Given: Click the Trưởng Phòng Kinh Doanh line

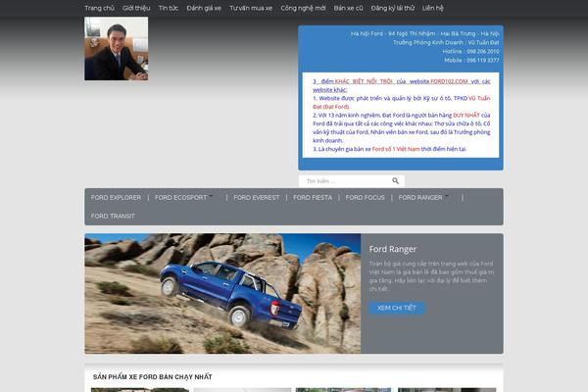Looking at the screenshot, I should pyautogui.click(x=446, y=43).
